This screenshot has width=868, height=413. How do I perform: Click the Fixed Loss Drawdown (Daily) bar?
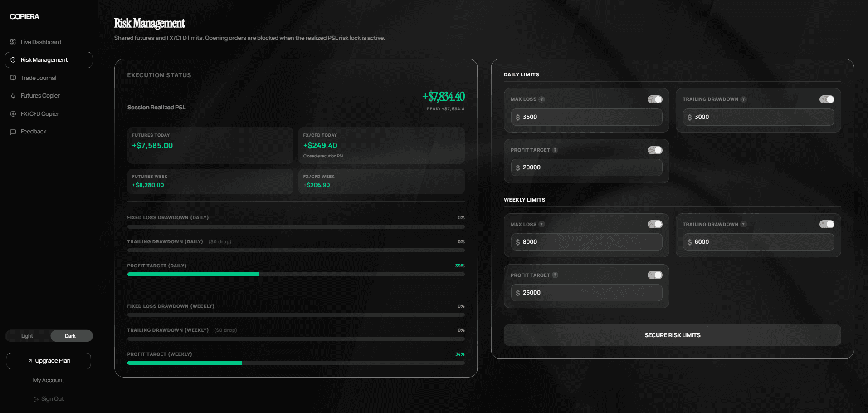point(296,226)
